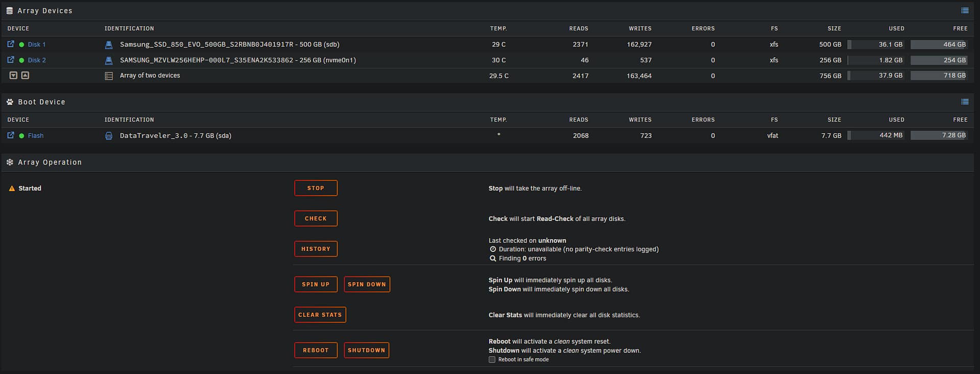Click Disk 2 green status indicator

(x=21, y=60)
